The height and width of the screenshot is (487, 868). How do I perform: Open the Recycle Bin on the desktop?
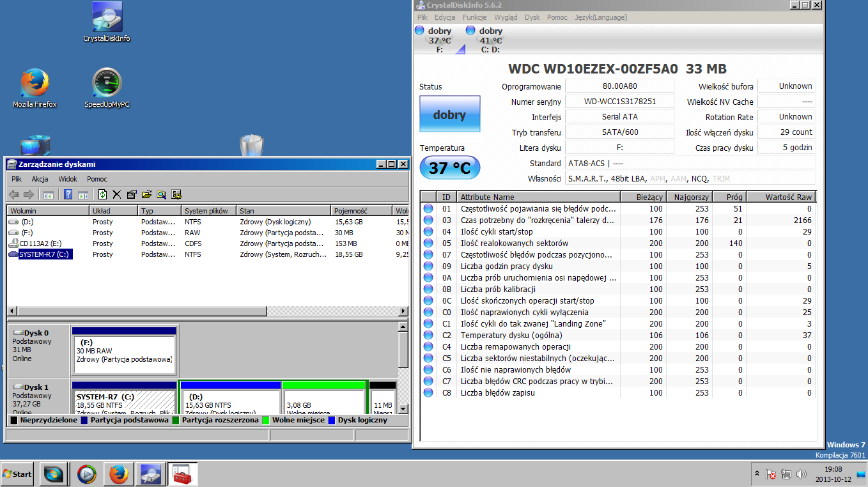pos(252,146)
